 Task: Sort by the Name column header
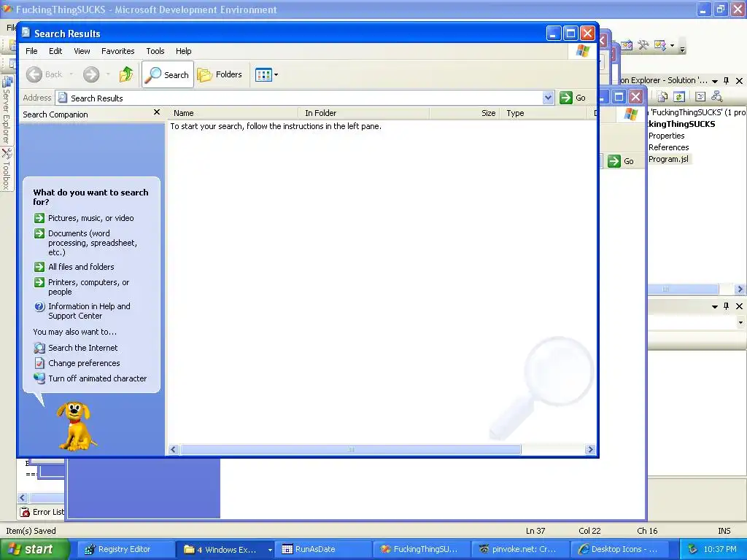tap(233, 113)
